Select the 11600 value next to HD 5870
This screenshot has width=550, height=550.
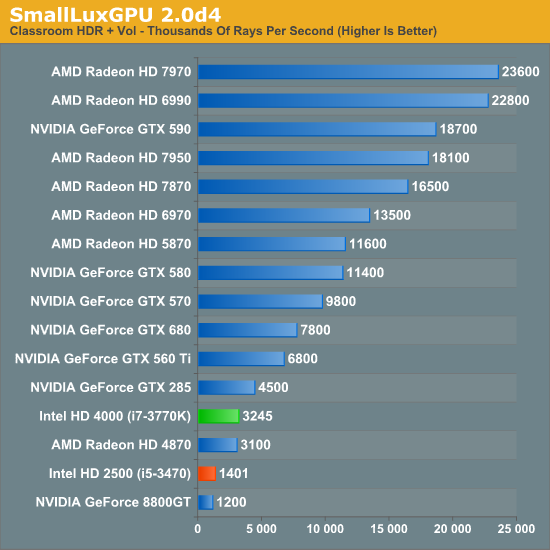368,244
